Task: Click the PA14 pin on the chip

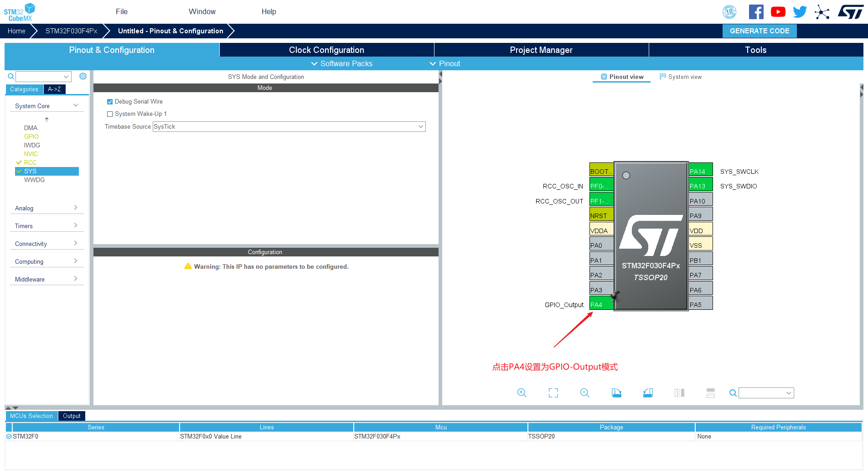Action: [x=700, y=170]
